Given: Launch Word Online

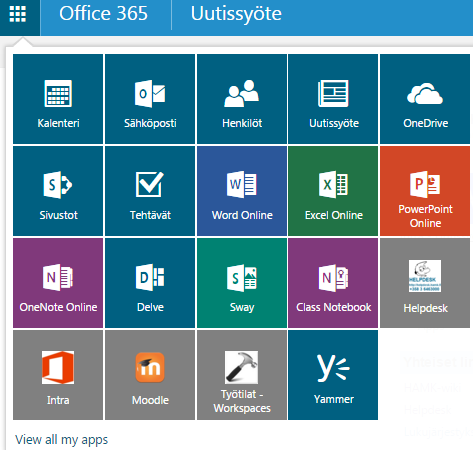Looking at the screenshot, I should (x=242, y=191).
